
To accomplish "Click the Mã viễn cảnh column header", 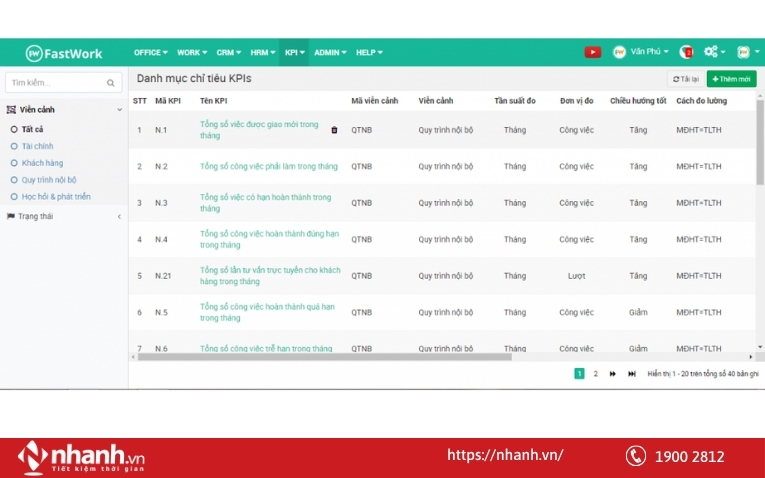I will coord(375,101).
